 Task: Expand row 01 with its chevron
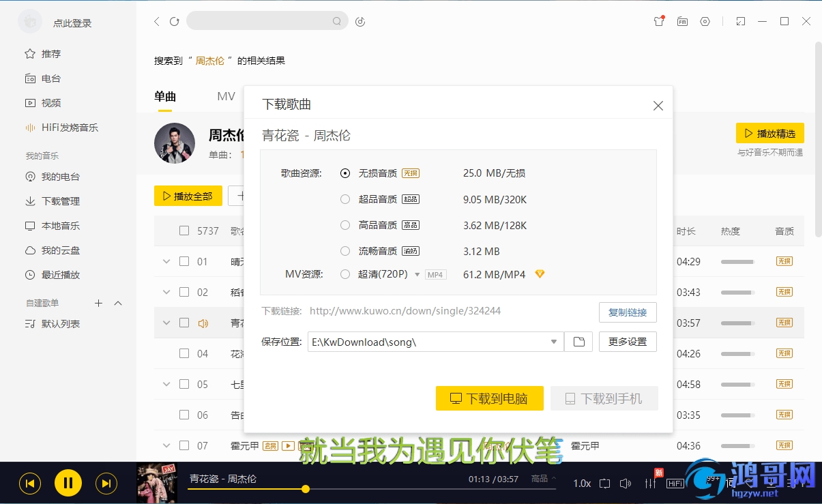click(x=166, y=261)
